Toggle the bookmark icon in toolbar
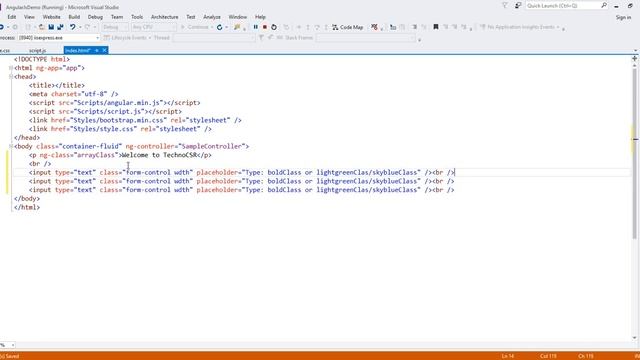Viewport: 640px width, 360px height. pyautogui.click(x=436, y=27)
